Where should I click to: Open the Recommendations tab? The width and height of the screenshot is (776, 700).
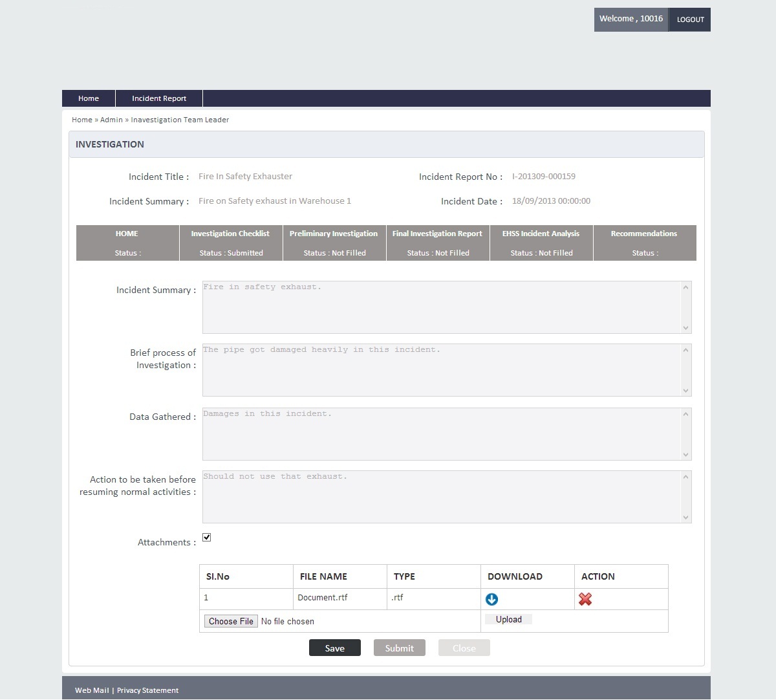[645, 243]
